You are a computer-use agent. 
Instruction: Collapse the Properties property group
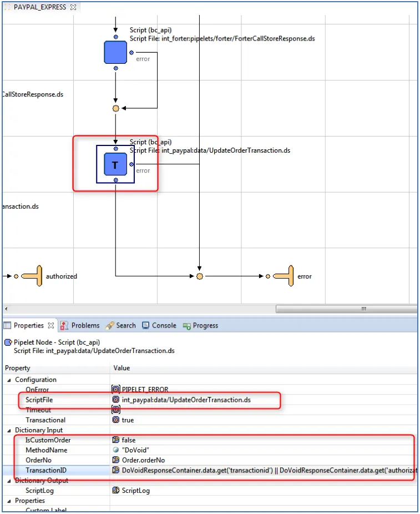click(9, 501)
